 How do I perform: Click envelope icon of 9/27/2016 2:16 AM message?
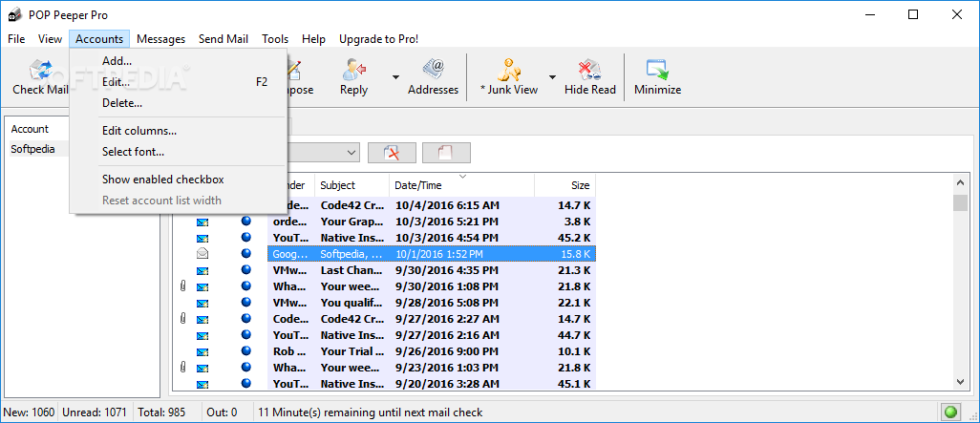click(202, 335)
